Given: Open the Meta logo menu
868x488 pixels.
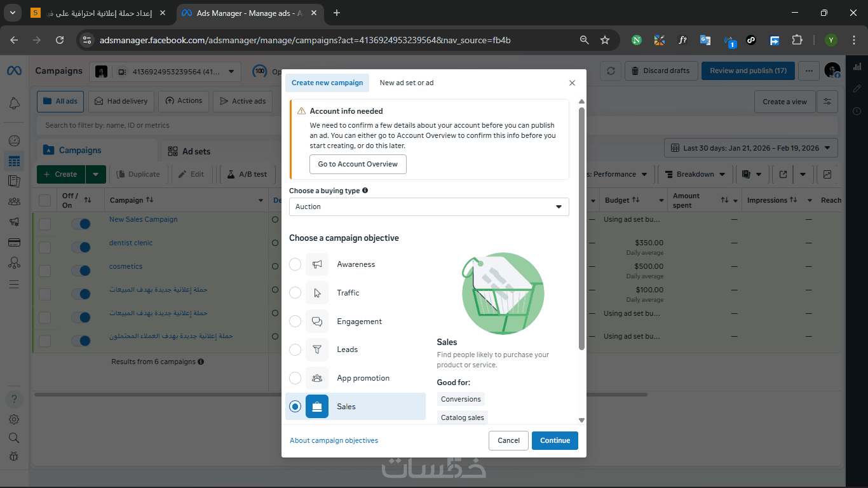Looking at the screenshot, I should point(14,71).
